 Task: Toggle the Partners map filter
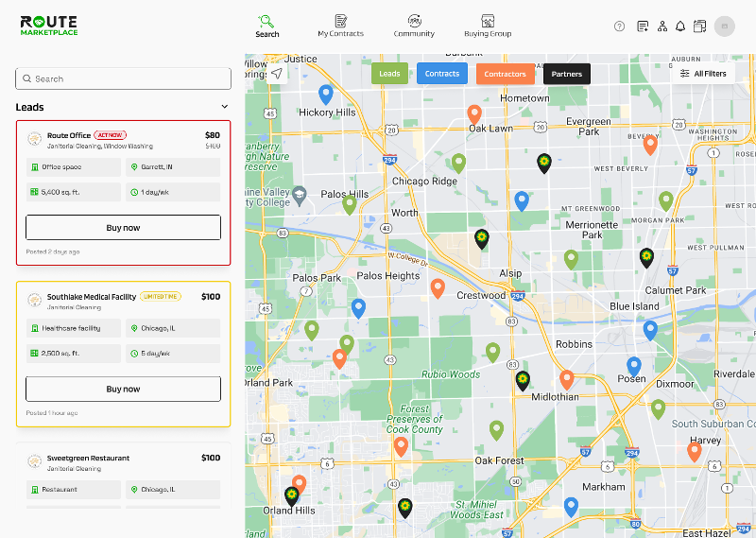pos(567,74)
